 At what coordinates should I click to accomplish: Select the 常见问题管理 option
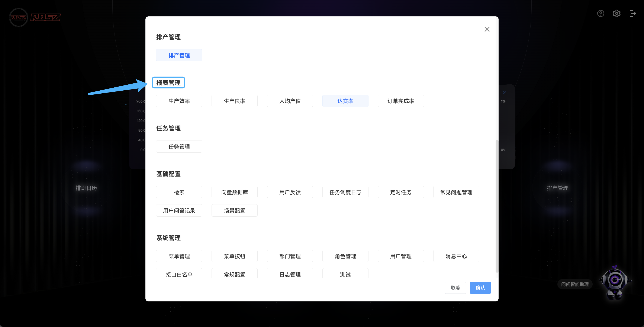(x=456, y=192)
